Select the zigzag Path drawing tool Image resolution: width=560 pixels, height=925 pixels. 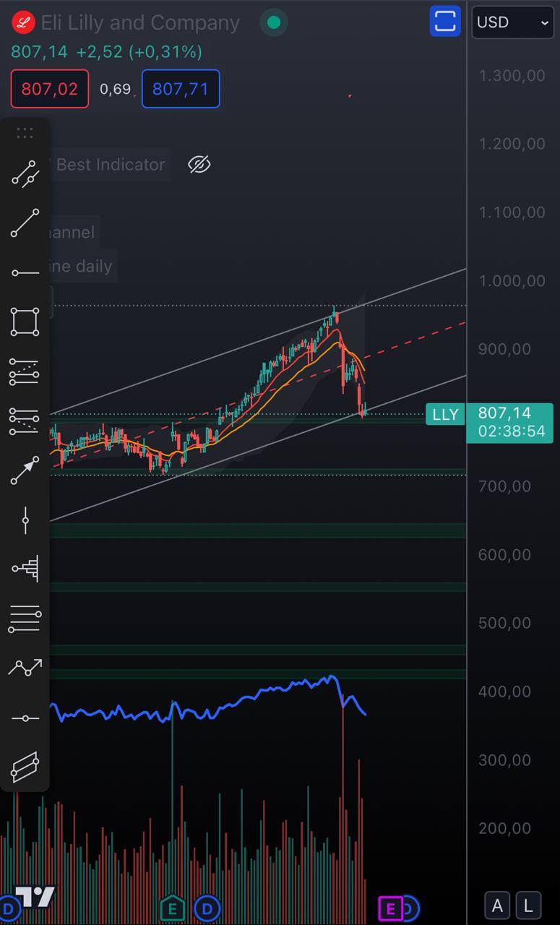tap(25, 668)
